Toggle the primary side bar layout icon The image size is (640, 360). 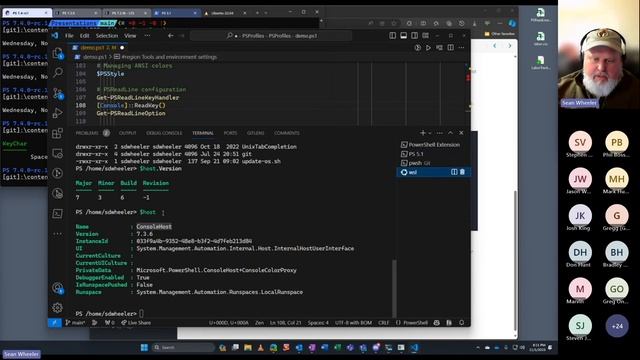(393, 36)
